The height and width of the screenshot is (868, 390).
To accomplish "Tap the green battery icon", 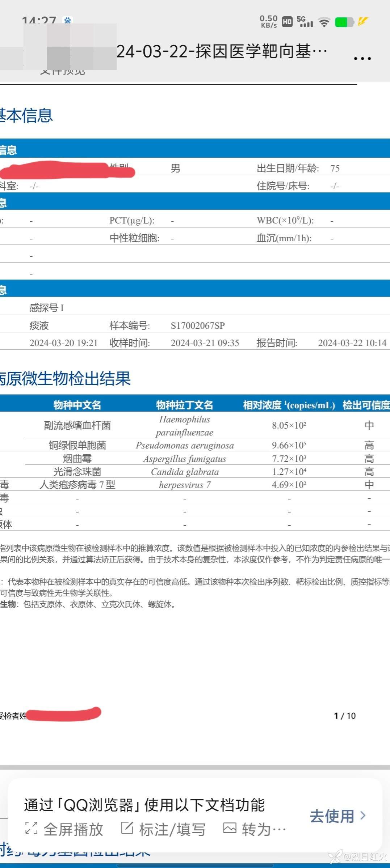I will 344,22.
